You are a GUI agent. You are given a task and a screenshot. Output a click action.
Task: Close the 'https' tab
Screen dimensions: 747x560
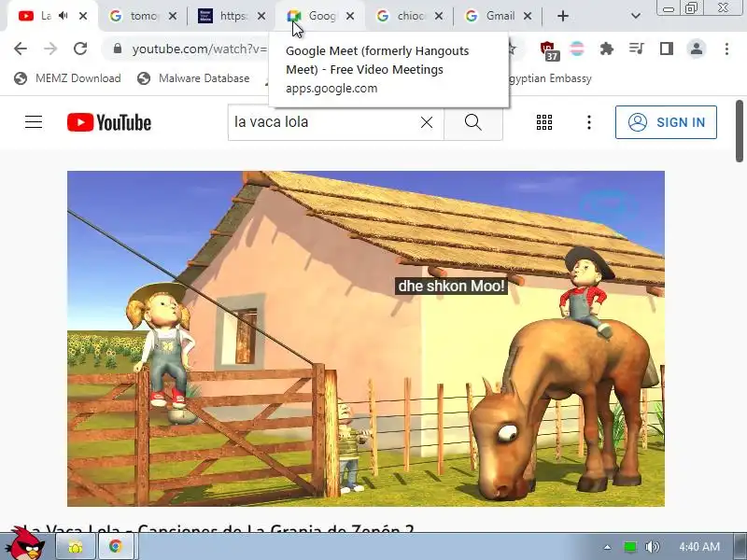261,16
